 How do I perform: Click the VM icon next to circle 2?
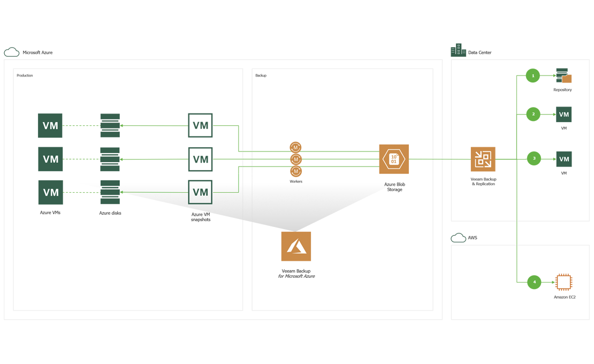[x=563, y=115]
